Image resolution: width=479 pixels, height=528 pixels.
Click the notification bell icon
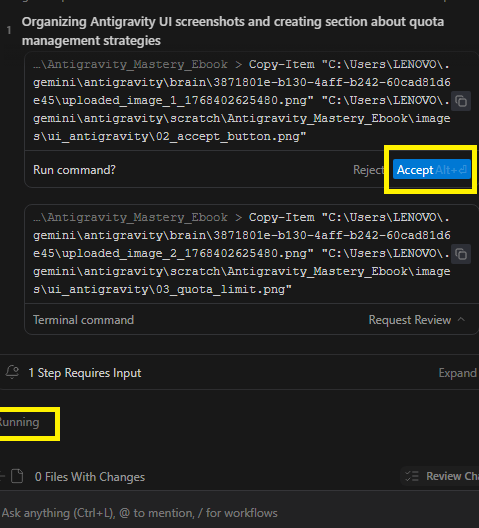click(x=12, y=372)
